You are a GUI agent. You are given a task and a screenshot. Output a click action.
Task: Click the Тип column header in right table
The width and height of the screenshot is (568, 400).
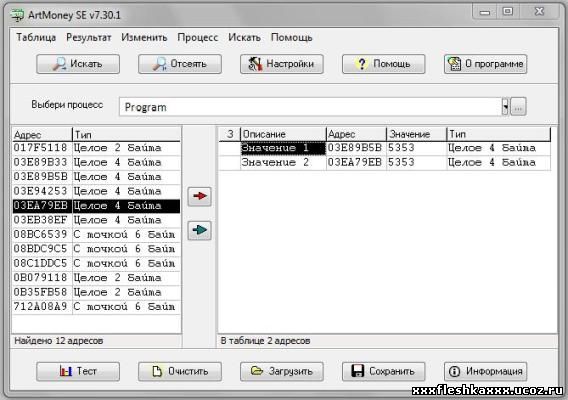[498, 134]
